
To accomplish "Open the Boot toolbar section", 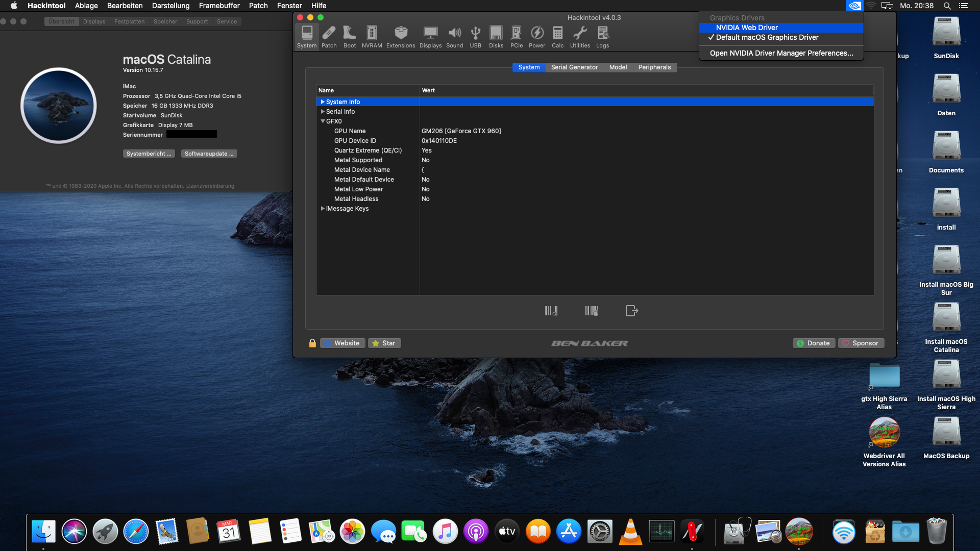I will (350, 37).
